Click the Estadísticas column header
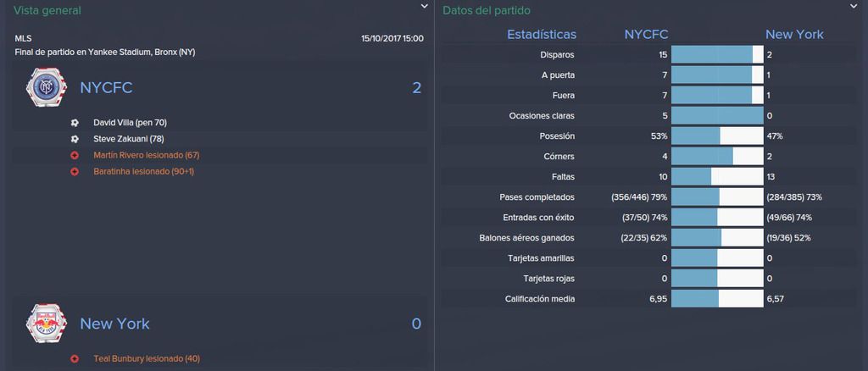Viewport: 868px width, 371px height. click(542, 34)
